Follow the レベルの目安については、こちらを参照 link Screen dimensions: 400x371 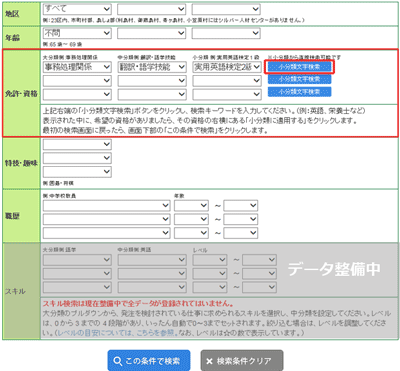[116, 333]
